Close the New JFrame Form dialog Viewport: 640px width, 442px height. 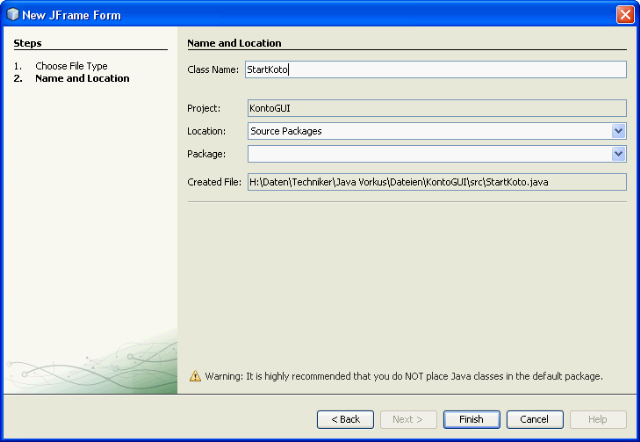624,13
